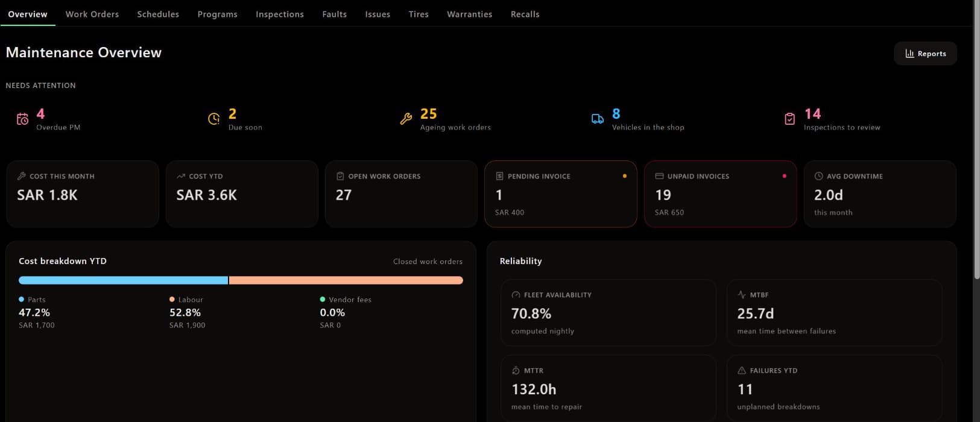The width and height of the screenshot is (980, 422).
Task: Click the 27 open work orders value
Action: 343,195
